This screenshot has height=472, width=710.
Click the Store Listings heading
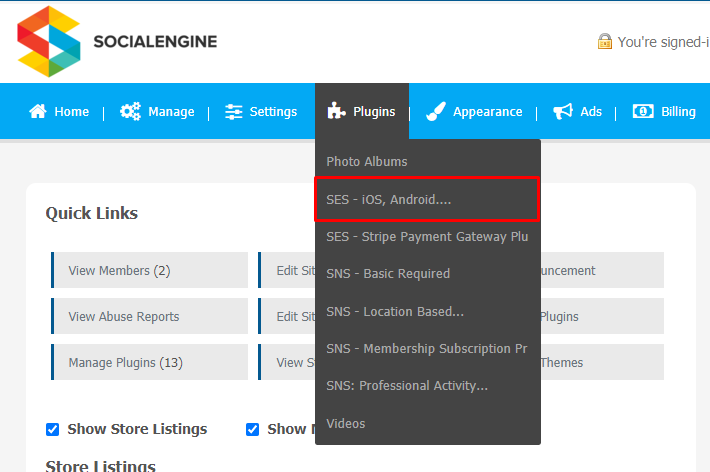(101, 466)
